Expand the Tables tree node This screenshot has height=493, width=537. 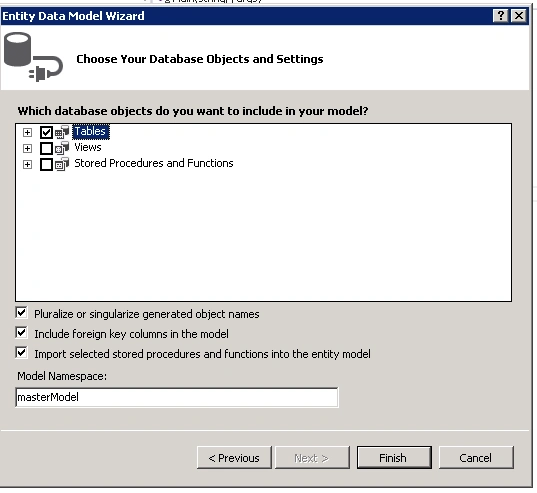pos(27,132)
